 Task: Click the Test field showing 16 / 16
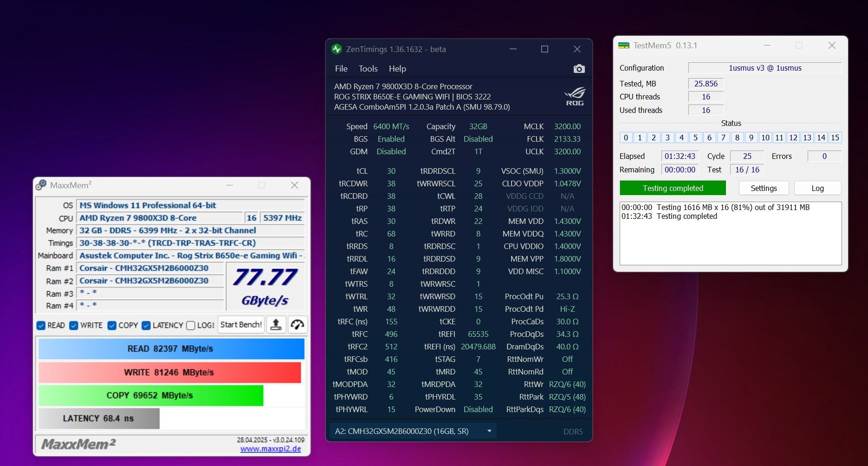[747, 170]
